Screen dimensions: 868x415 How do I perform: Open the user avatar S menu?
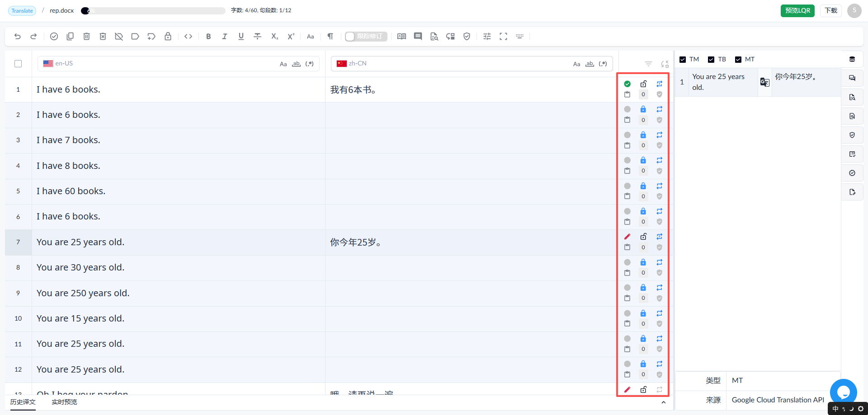854,10
